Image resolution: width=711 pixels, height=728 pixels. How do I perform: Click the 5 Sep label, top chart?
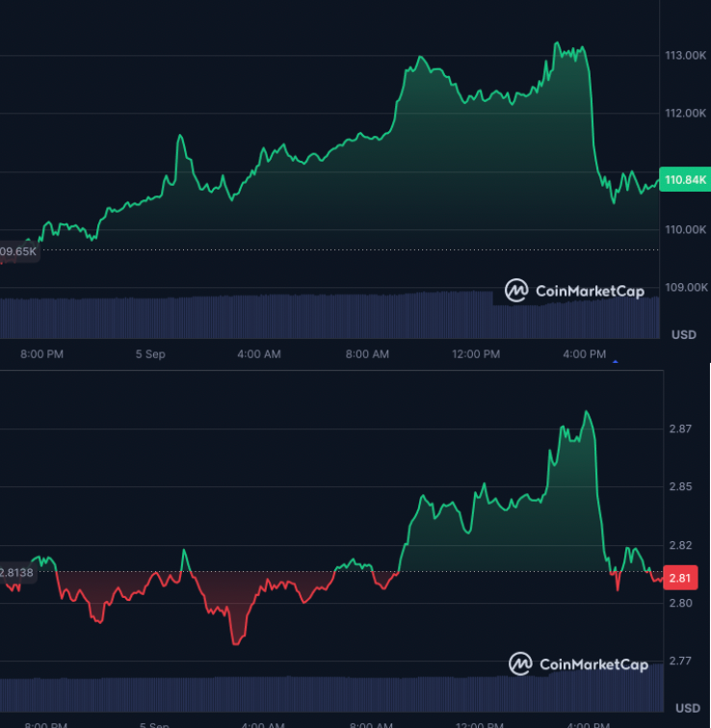[x=150, y=354]
